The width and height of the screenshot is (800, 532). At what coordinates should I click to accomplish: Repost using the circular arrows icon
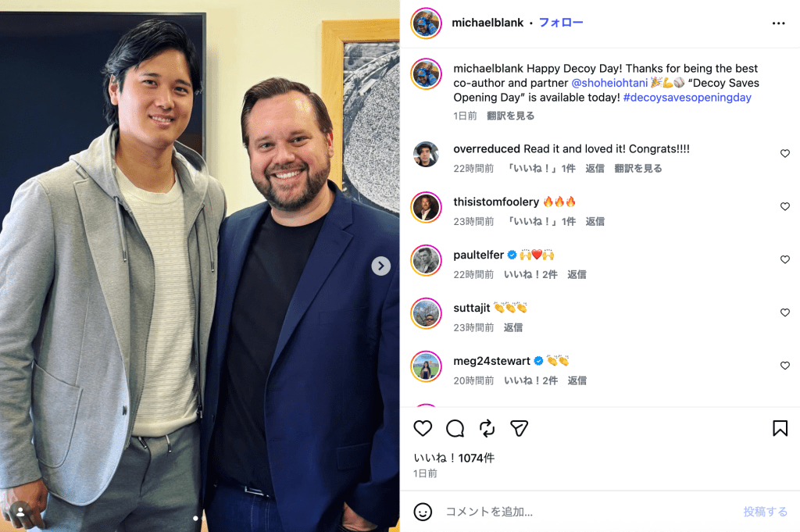coord(487,428)
